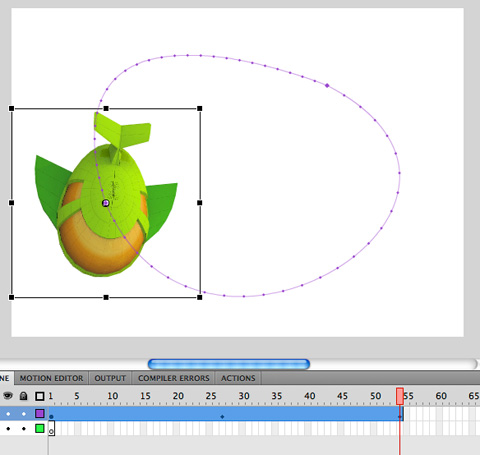Image resolution: width=480 pixels, height=455 pixels.
Task: Click the bottom-left transform handle of selection box
Action: point(11,297)
